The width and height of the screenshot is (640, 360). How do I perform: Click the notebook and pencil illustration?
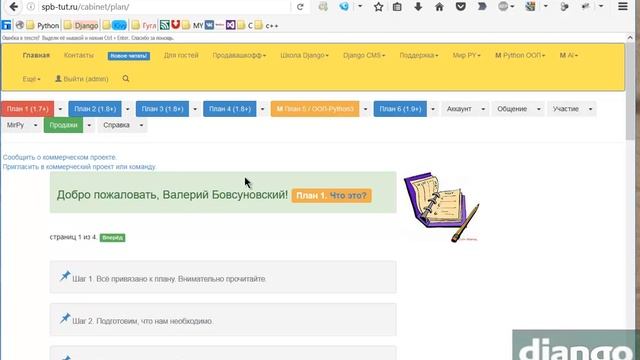coord(442,207)
